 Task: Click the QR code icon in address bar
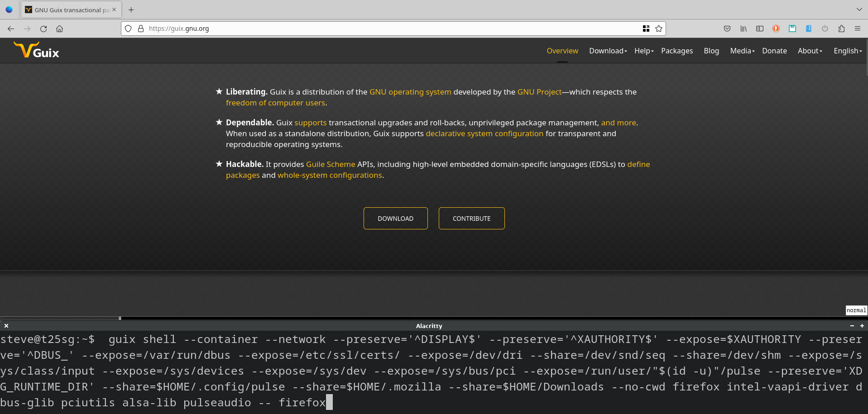[646, 29]
